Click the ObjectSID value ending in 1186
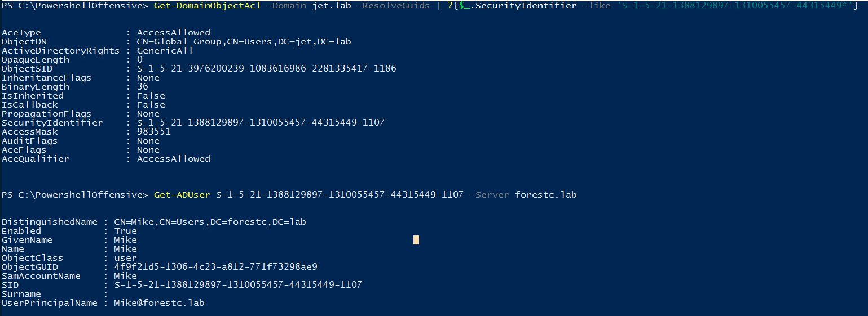 (266, 69)
